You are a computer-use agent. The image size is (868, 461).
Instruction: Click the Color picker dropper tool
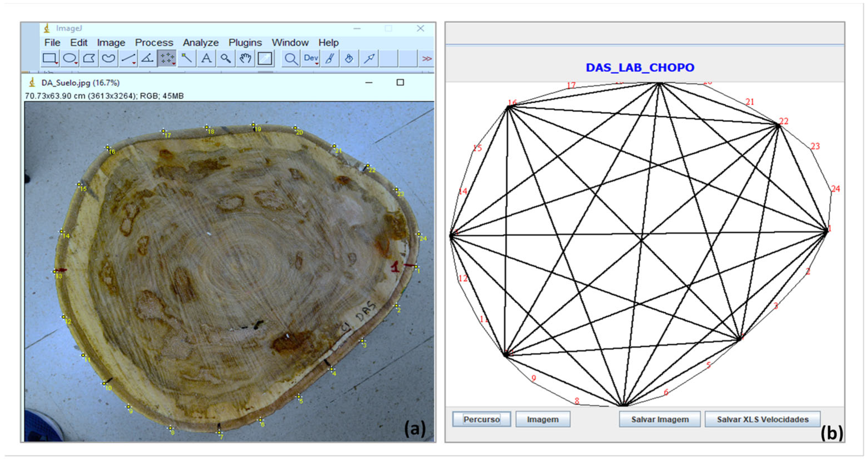[x=265, y=58]
